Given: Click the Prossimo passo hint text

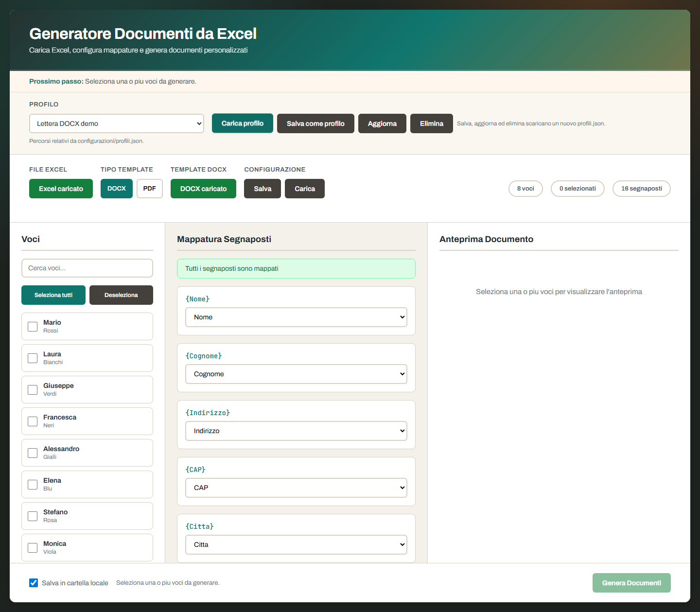Looking at the screenshot, I should [113, 81].
